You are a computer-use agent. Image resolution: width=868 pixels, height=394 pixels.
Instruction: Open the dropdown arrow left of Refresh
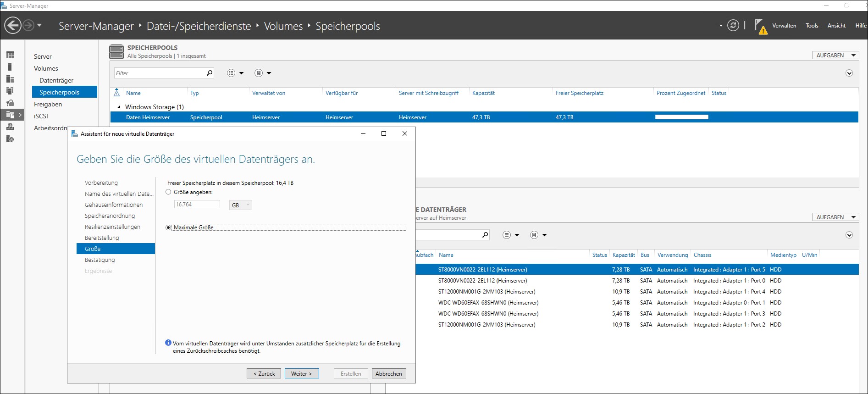coord(721,26)
